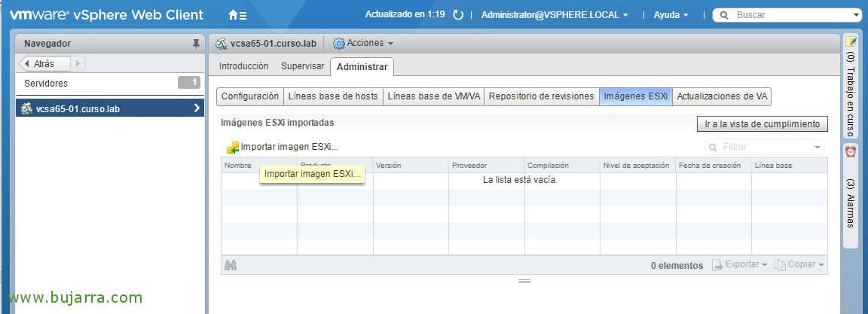Click the Servidores count badge
The height and width of the screenshot is (314, 868).
[189, 83]
